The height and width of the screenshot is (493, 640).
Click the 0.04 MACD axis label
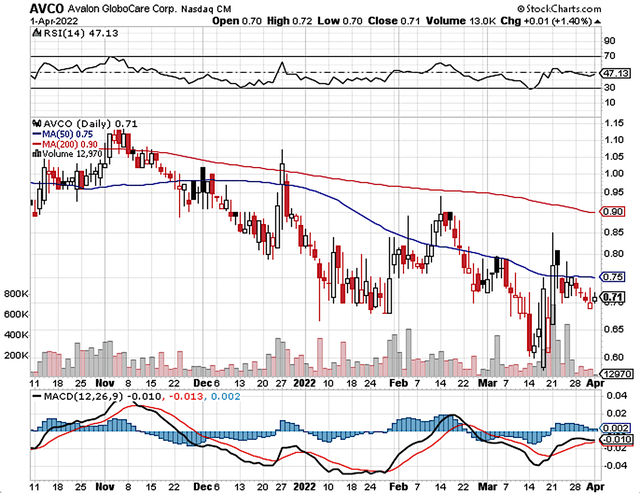point(617,395)
